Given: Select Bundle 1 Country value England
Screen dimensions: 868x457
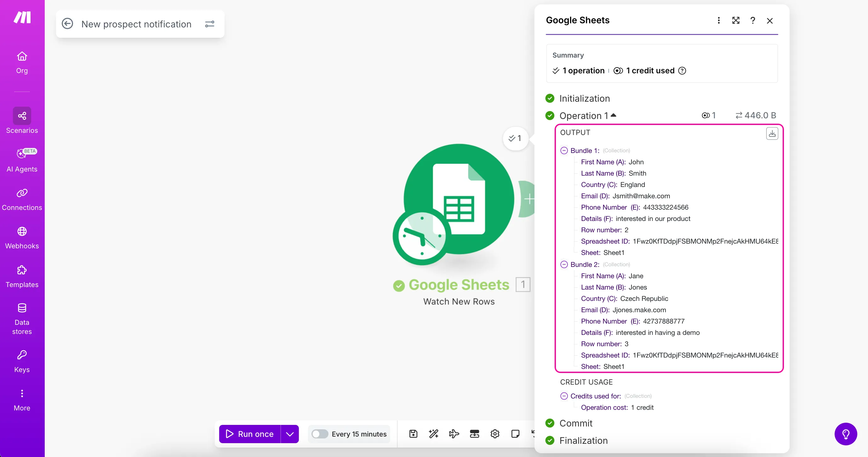Looking at the screenshot, I should point(633,185).
